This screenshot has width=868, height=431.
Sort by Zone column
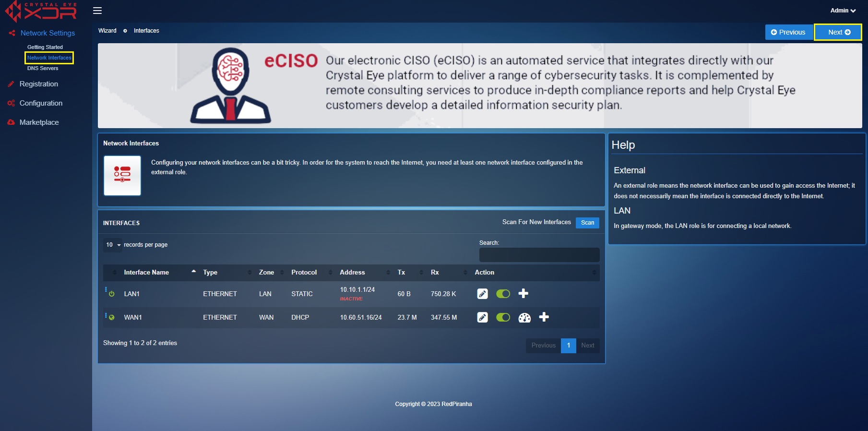coord(271,272)
